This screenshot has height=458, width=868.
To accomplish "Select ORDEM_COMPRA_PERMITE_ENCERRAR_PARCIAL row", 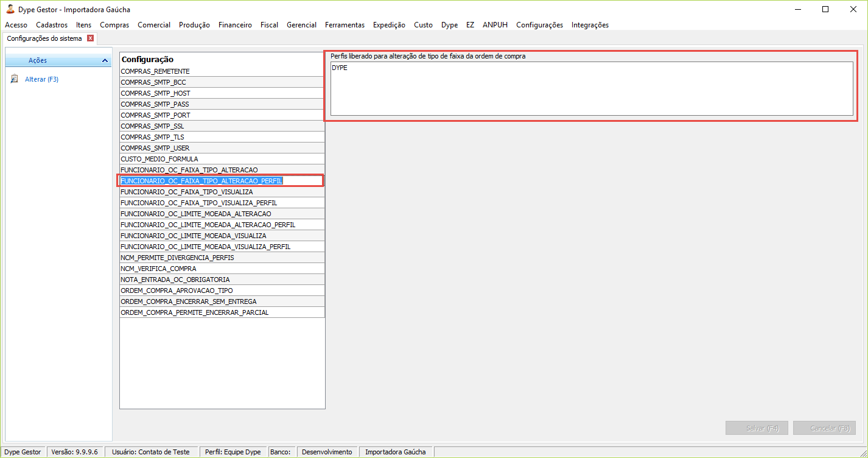I will (x=222, y=312).
